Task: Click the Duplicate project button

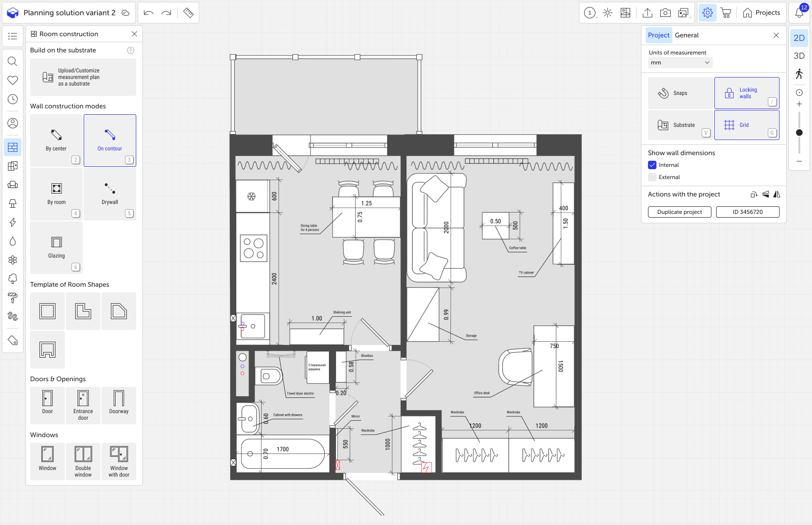Action: [x=679, y=212]
